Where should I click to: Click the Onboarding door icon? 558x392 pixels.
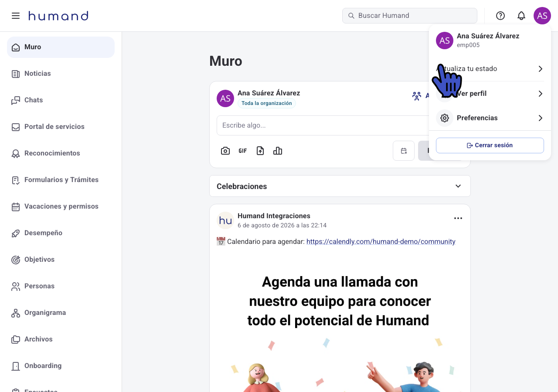[x=16, y=366]
